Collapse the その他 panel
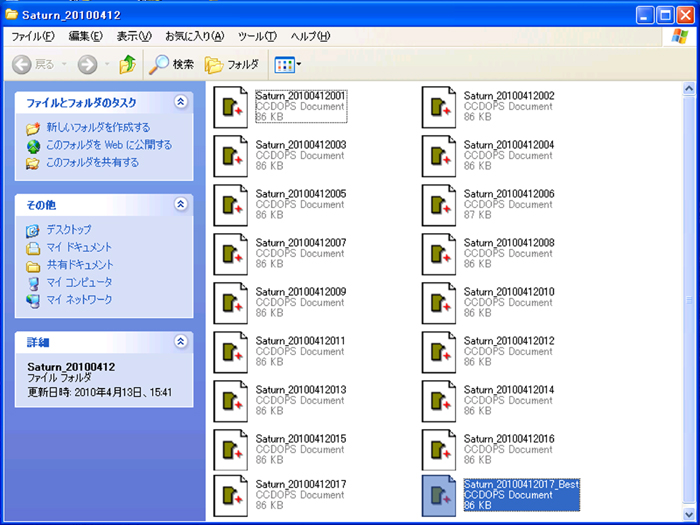The image size is (700, 525). click(180, 204)
